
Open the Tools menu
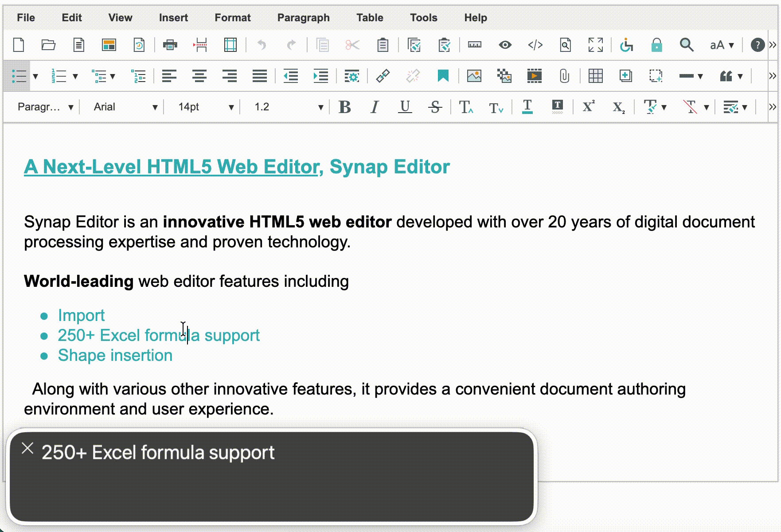point(423,18)
